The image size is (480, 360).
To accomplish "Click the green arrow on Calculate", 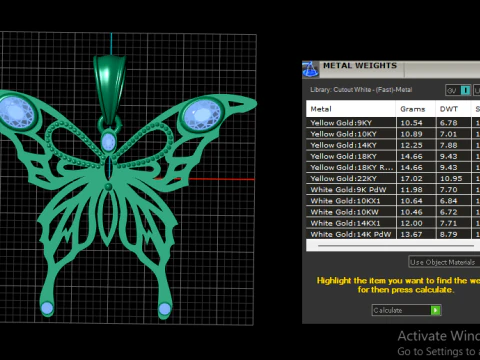I will (x=435, y=310).
